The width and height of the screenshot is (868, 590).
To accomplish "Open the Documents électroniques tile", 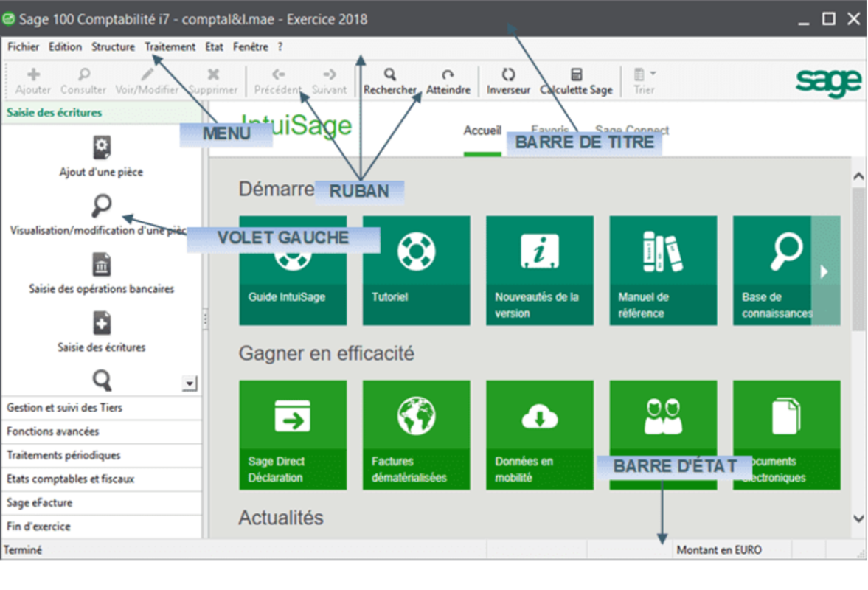I will click(787, 435).
